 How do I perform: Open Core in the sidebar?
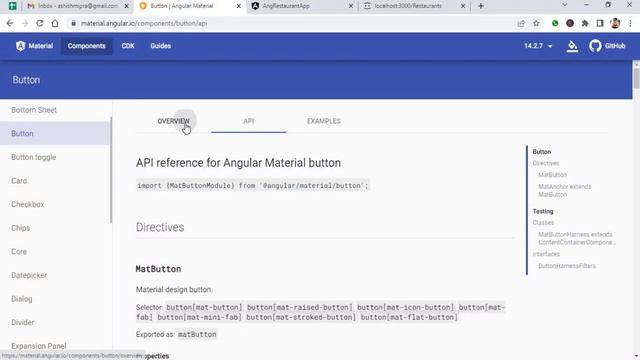[56, 252]
